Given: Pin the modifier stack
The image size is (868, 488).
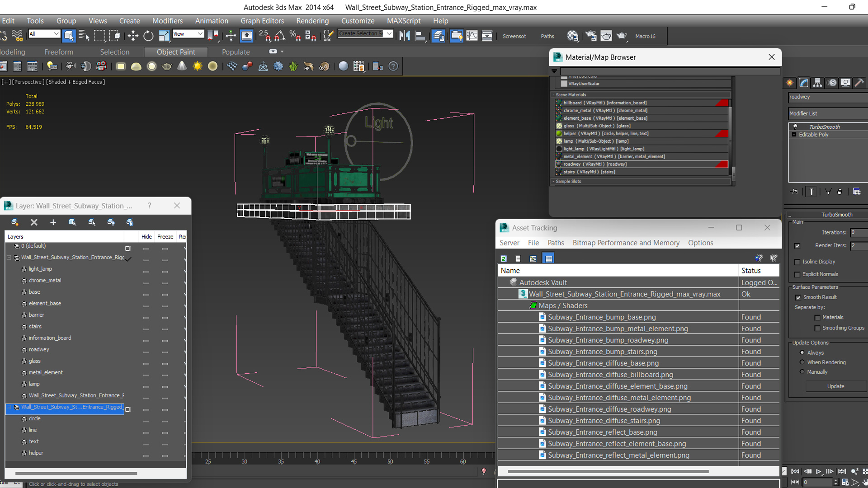Looking at the screenshot, I should click(x=795, y=192).
